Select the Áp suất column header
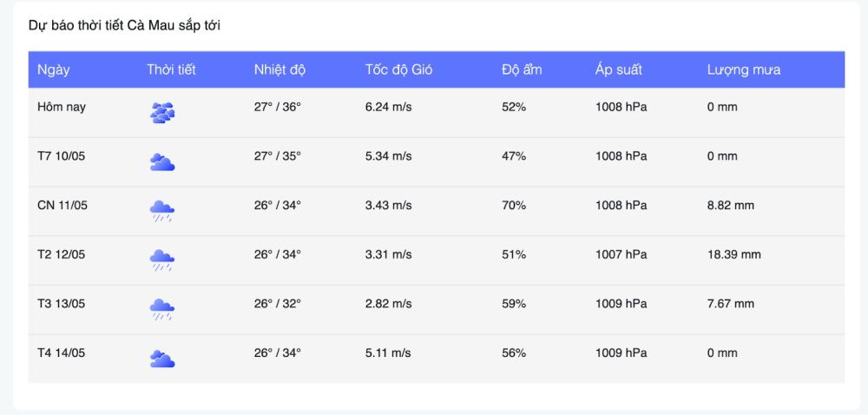Image resolution: width=868 pixels, height=415 pixels. click(x=618, y=70)
